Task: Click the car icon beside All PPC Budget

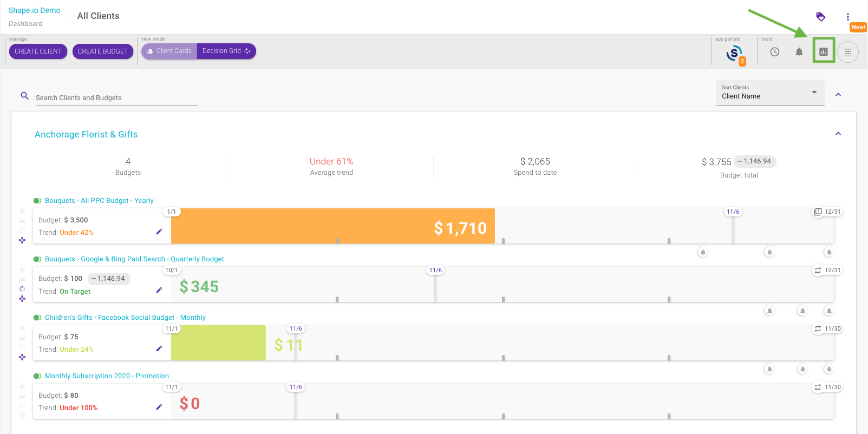Action: pyautogui.click(x=22, y=221)
